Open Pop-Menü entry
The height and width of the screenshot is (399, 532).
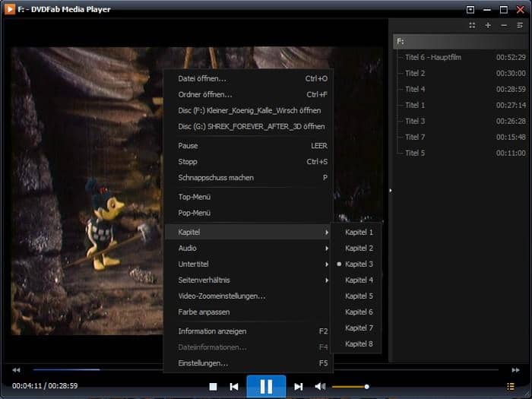pos(248,213)
